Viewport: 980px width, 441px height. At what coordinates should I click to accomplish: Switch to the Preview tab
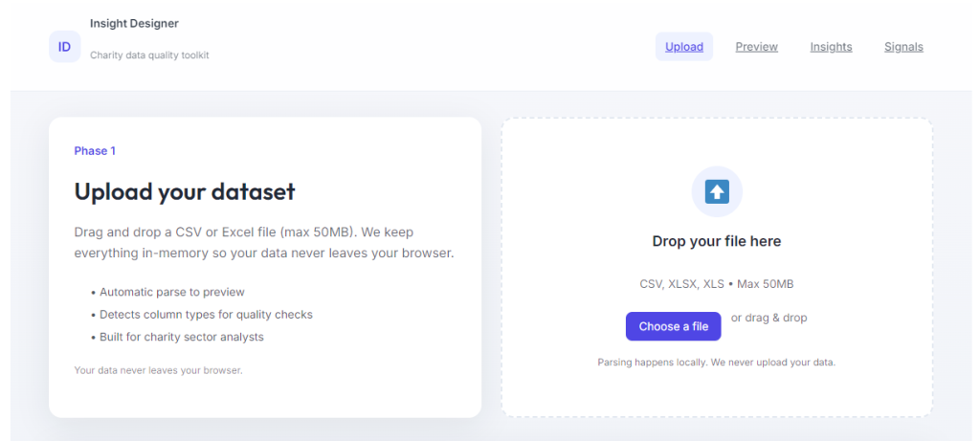coord(756,47)
